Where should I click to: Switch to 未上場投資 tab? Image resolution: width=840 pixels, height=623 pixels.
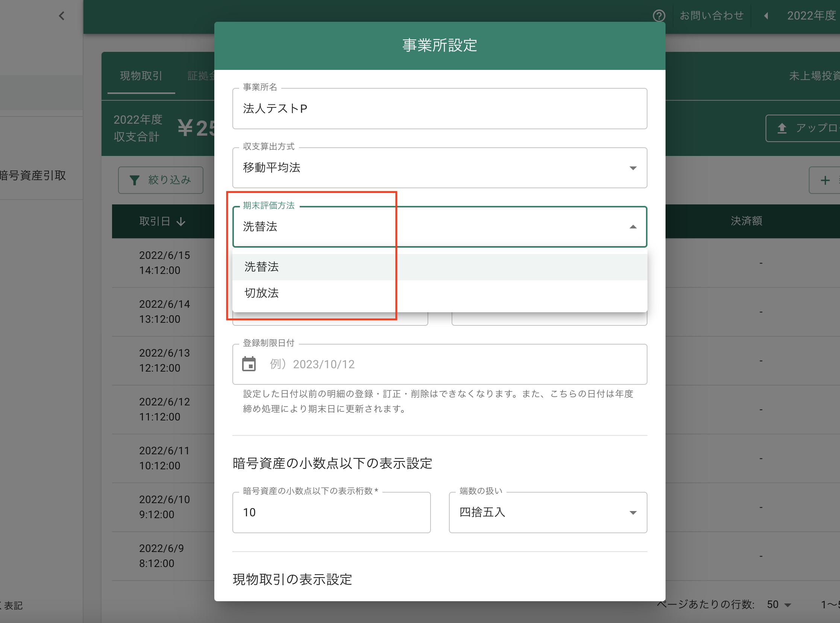(814, 76)
